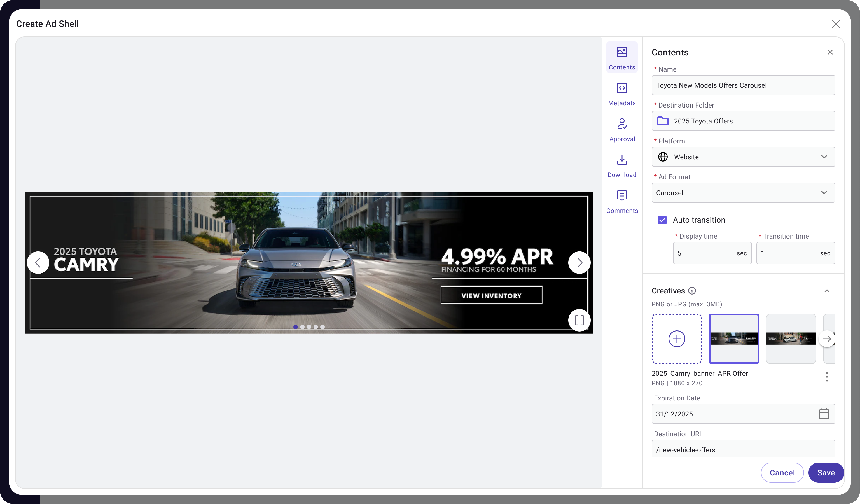Go to the next carousel slide
The width and height of the screenshot is (860, 504).
point(579,262)
